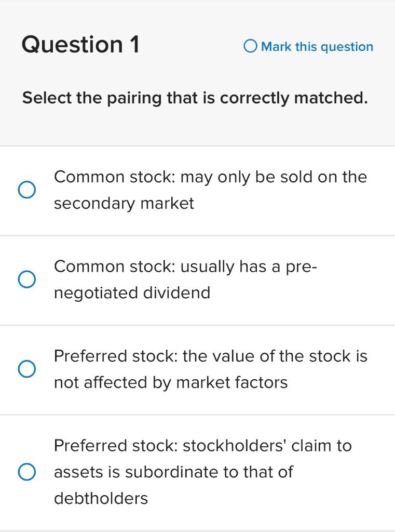395x532 pixels.
Task: Select radio for "may only be sold" option
Action: tap(26, 190)
